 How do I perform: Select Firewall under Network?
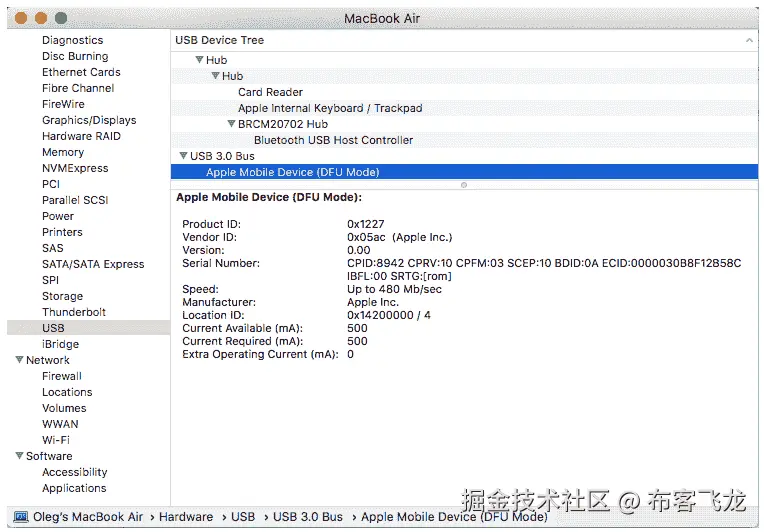coord(62,376)
